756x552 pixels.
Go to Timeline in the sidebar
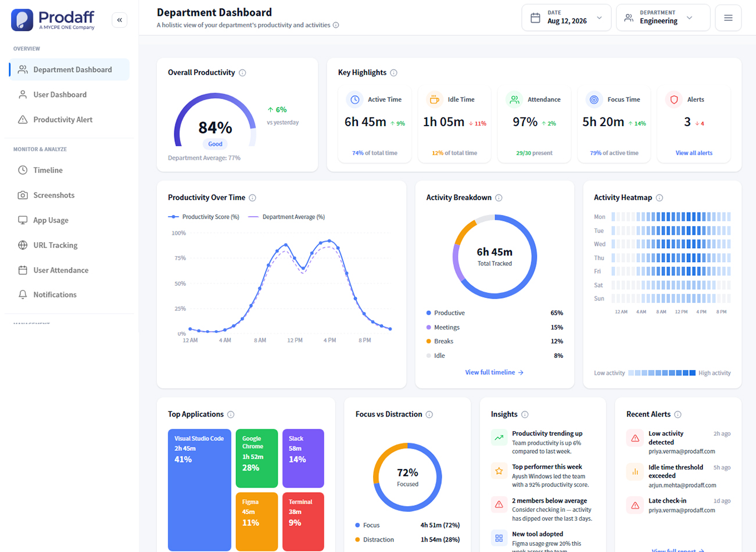pos(69,170)
